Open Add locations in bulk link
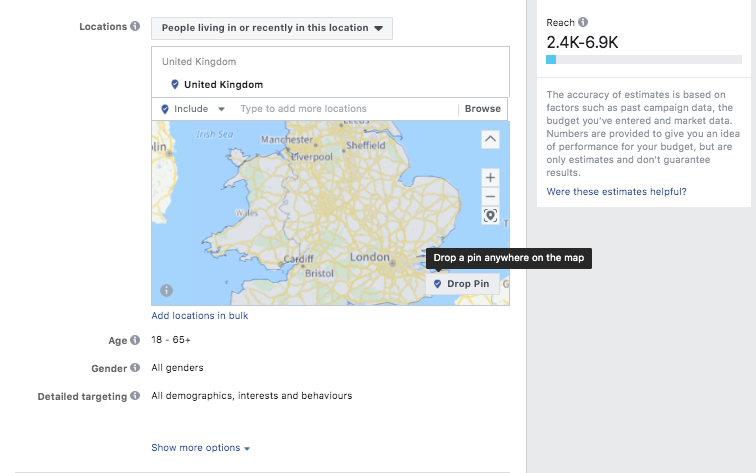This screenshot has width=756, height=473. pyautogui.click(x=199, y=316)
